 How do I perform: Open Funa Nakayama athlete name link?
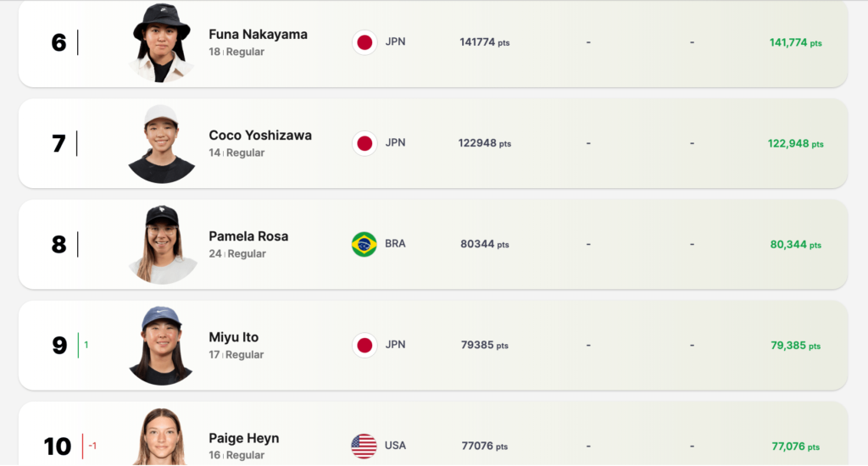pyautogui.click(x=258, y=35)
